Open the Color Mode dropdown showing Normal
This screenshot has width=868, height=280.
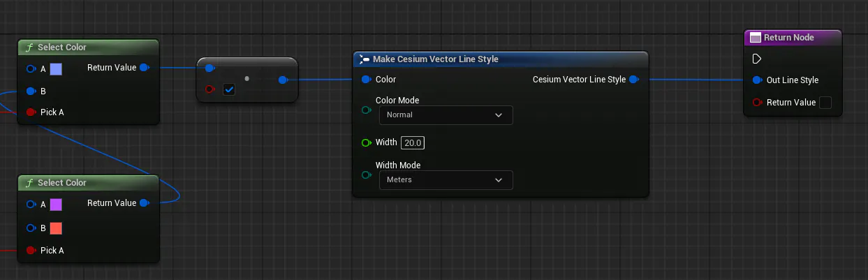coord(446,115)
